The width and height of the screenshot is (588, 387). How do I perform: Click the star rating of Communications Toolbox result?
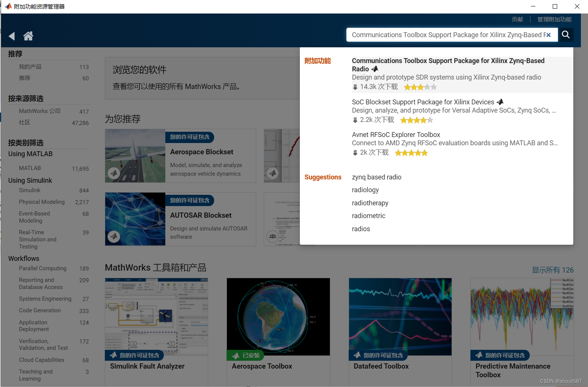[420, 87]
